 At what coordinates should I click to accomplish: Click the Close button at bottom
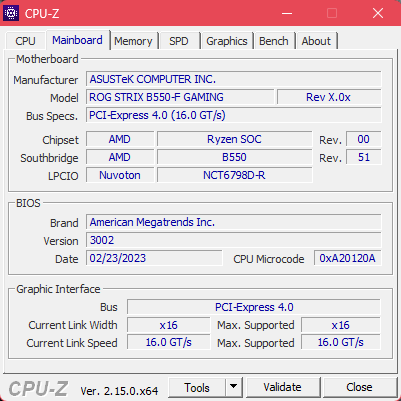click(x=359, y=387)
